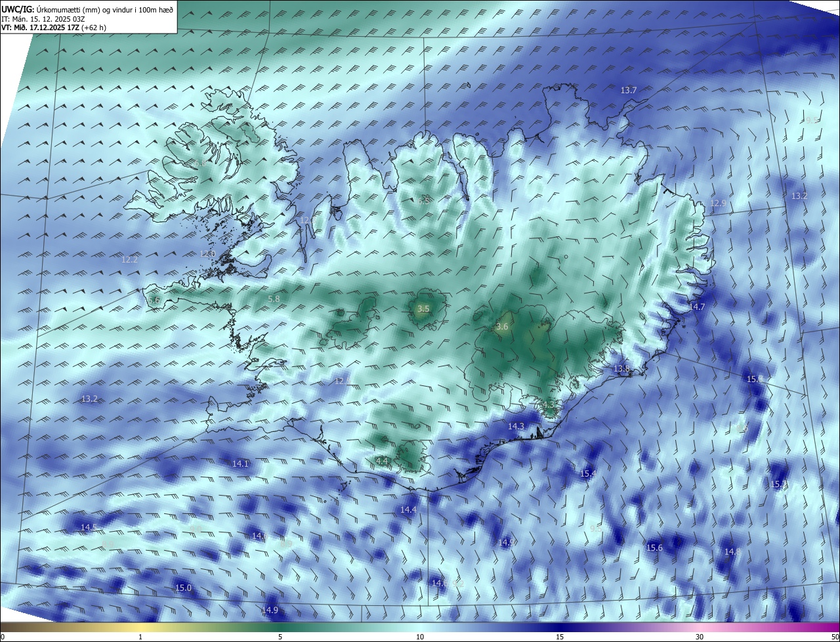Click the 3.5 value over the glacier
The width and height of the screenshot is (840, 642).
click(x=423, y=309)
